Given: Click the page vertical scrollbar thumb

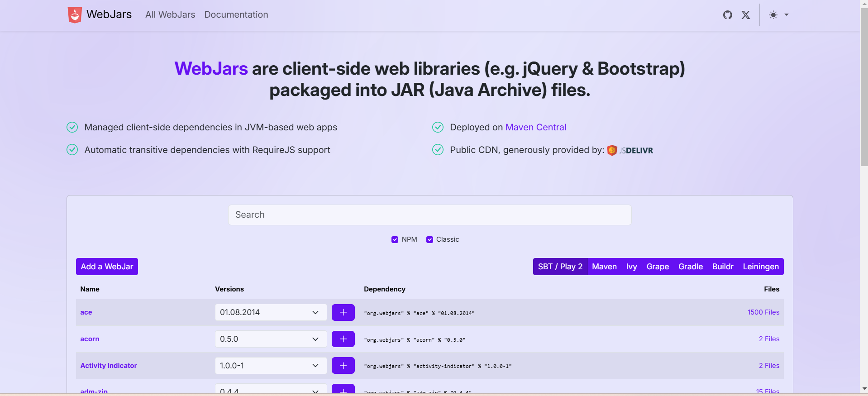Looking at the screenshot, I should (864, 87).
